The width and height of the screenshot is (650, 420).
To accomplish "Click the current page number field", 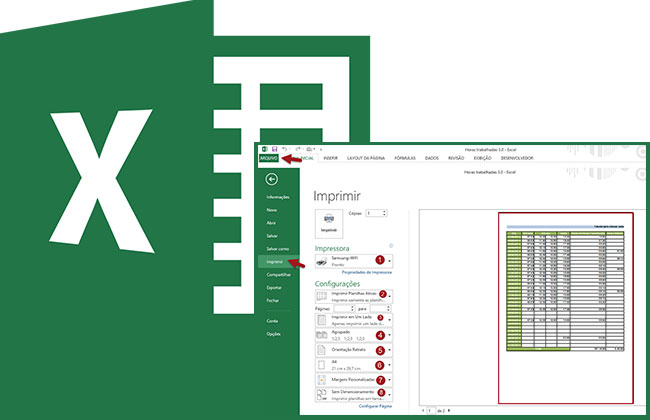I will (x=431, y=410).
